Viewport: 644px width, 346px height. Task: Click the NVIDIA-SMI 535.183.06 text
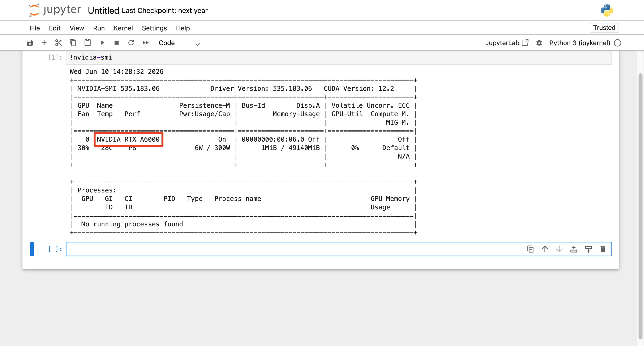[118, 89]
